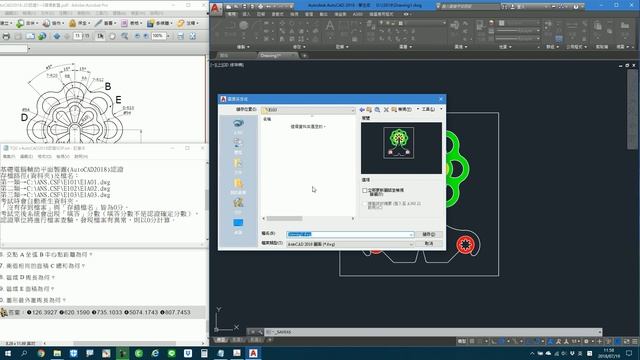This screenshot has width=640, height=360.
Task: Open the Favorites folder in dialog sidebar
Action: 238,186
